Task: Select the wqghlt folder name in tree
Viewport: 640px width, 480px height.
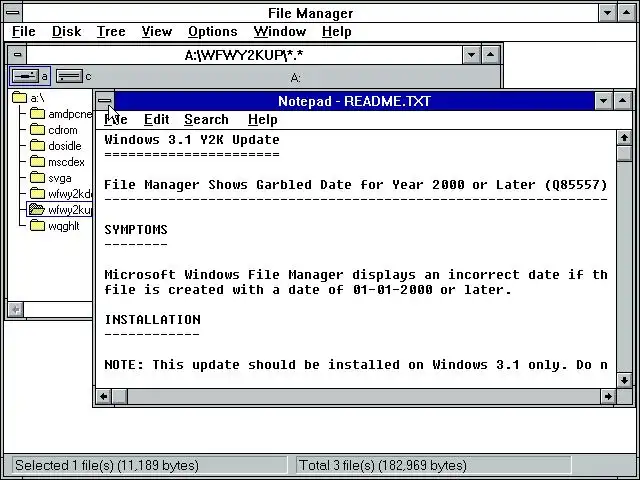Action: click(x=64, y=226)
